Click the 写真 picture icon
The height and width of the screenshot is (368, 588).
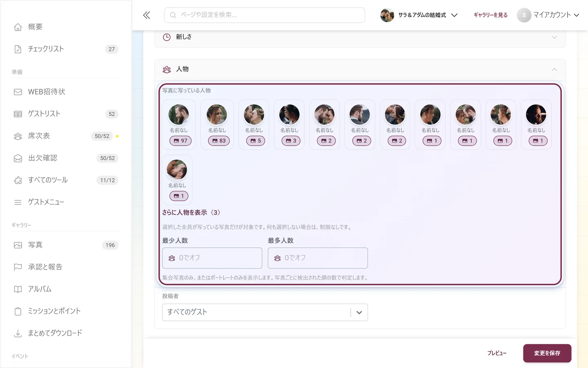pos(18,245)
